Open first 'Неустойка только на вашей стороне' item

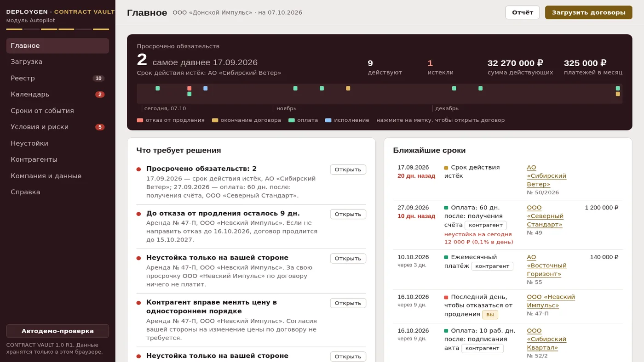tap(348, 259)
